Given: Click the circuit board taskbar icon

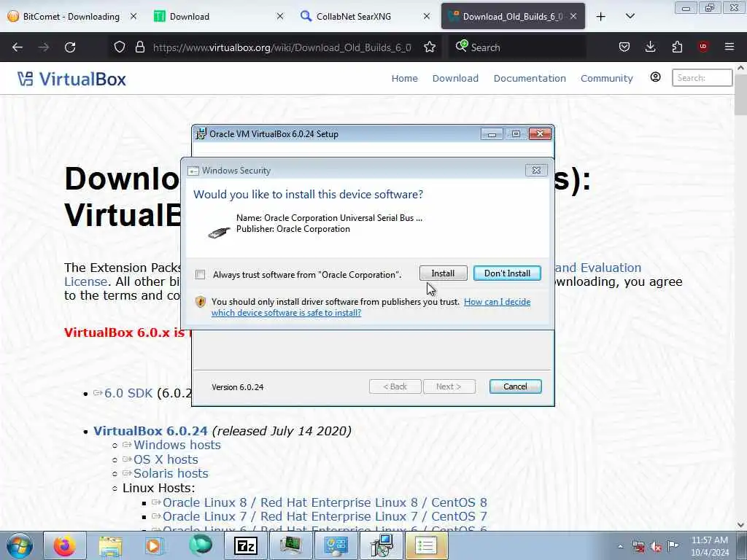Looking at the screenshot, I should click(x=290, y=545).
